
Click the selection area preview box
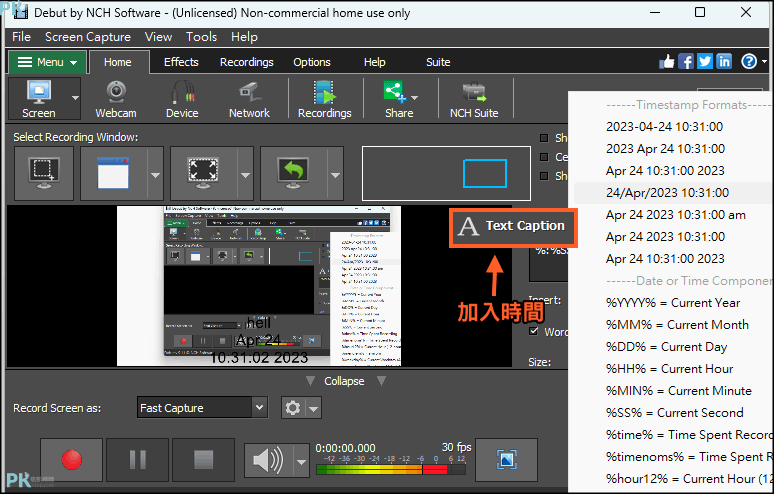(446, 174)
